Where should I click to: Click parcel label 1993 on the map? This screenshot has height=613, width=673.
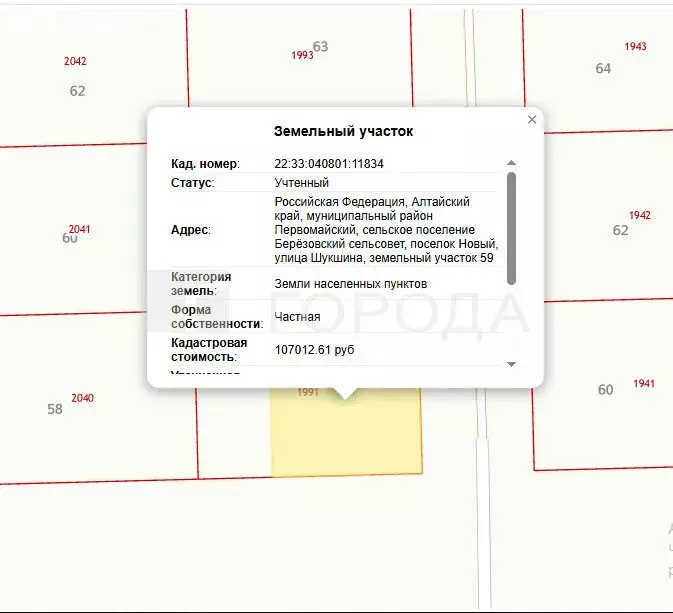tap(302, 56)
